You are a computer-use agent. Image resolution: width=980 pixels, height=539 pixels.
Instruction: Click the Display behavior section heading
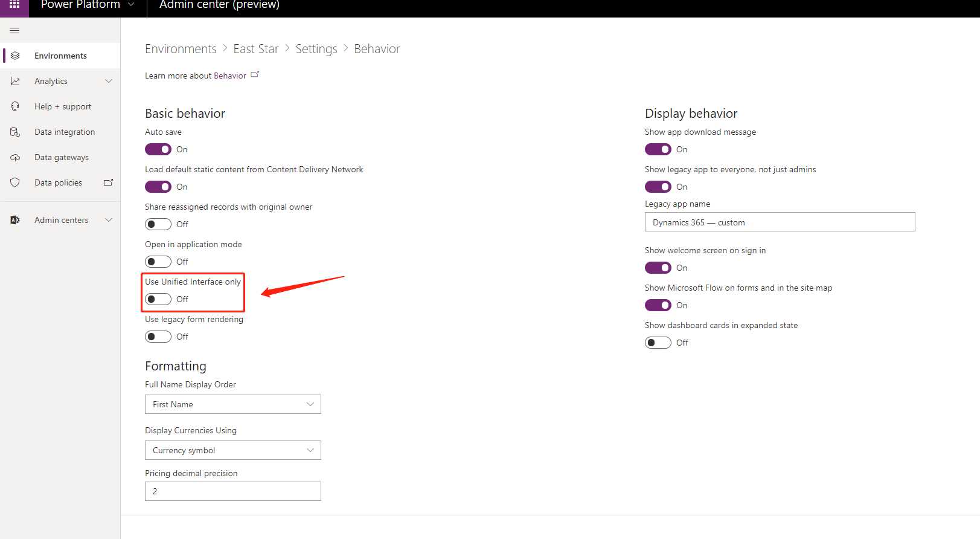tap(691, 114)
